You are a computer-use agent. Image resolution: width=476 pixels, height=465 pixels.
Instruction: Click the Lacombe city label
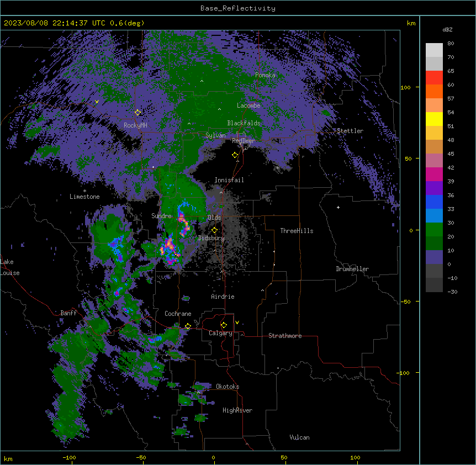248,105
